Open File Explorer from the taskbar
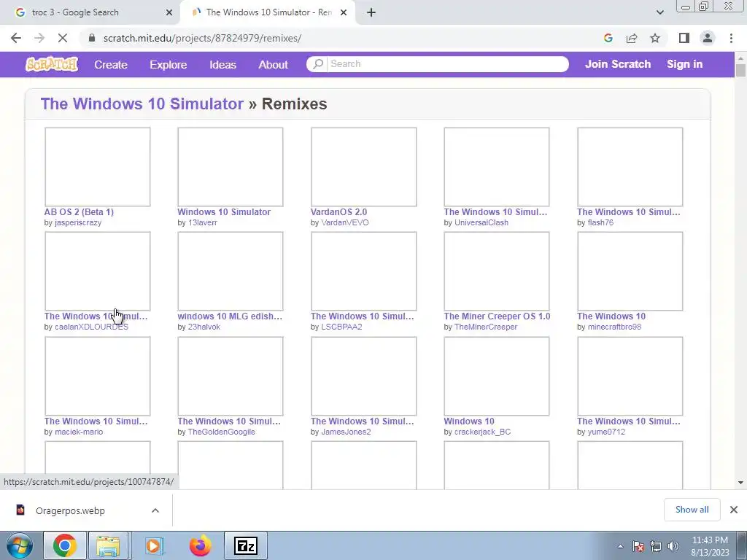This screenshot has width=747, height=560. (108, 545)
